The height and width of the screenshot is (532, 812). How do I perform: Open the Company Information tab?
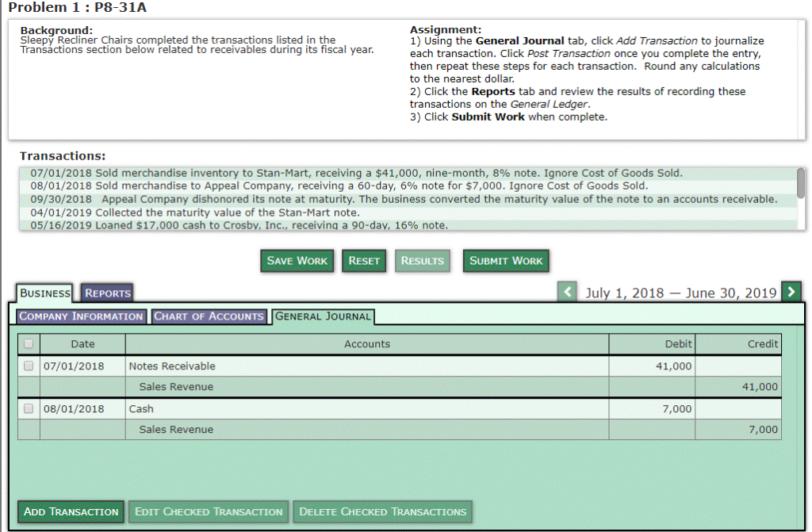coord(80,316)
